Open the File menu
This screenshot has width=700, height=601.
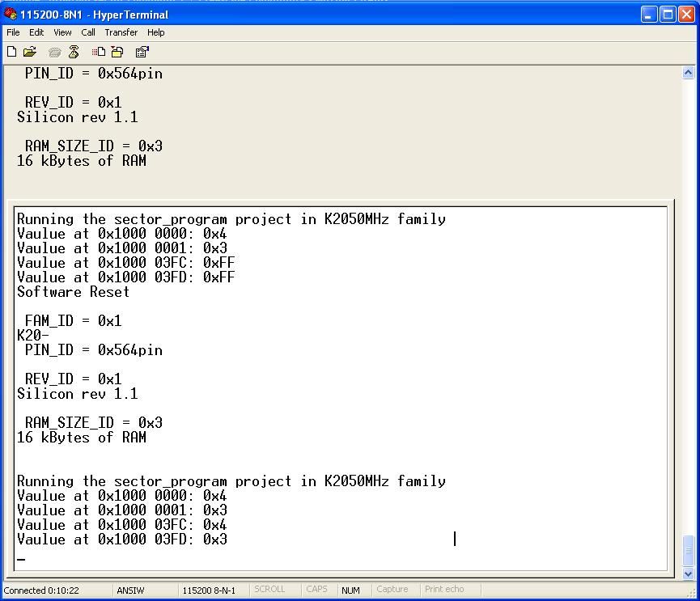(13, 32)
